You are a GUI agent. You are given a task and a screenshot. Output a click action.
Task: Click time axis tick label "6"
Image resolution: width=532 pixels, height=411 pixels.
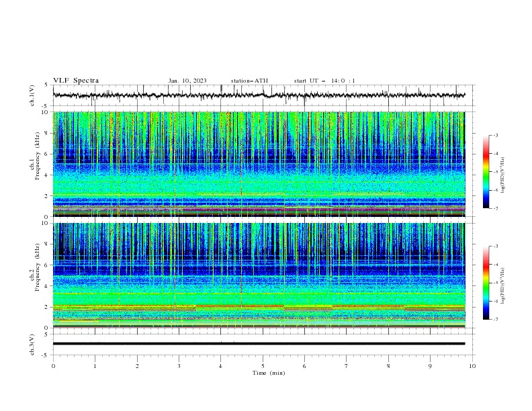(304, 366)
